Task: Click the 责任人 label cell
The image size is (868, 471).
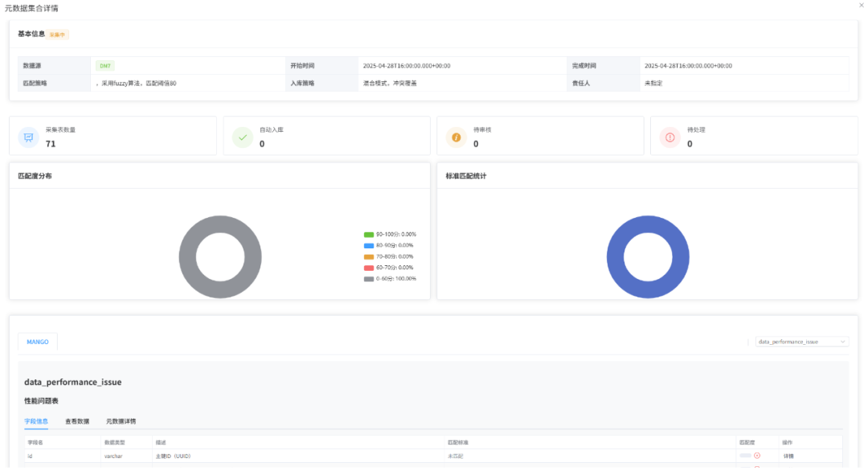Action: [604, 83]
